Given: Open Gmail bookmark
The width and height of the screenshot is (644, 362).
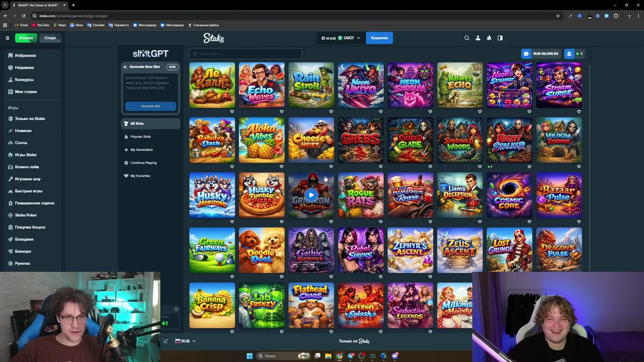Looking at the screenshot, I should 21,25.
